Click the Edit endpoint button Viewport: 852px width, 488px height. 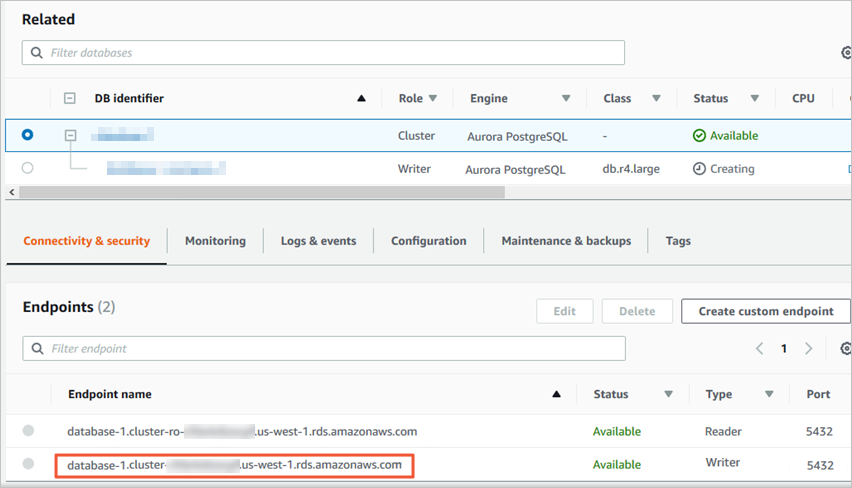[x=565, y=311]
